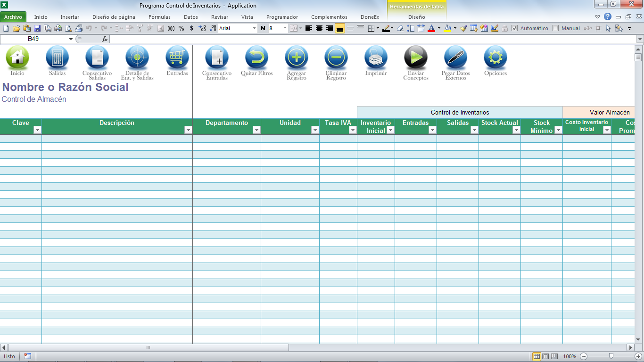This screenshot has height=362, width=644.
Task: Click the zoom slider handle
Action: point(611,356)
